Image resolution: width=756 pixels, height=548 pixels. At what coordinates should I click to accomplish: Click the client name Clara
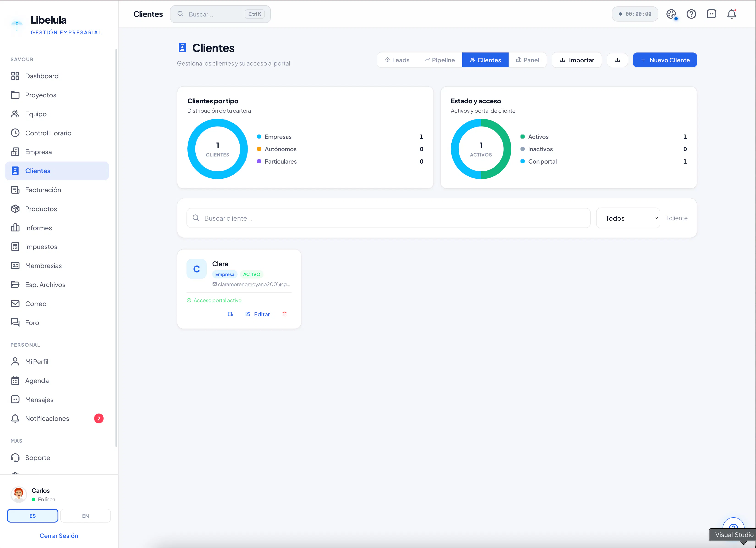220,264
